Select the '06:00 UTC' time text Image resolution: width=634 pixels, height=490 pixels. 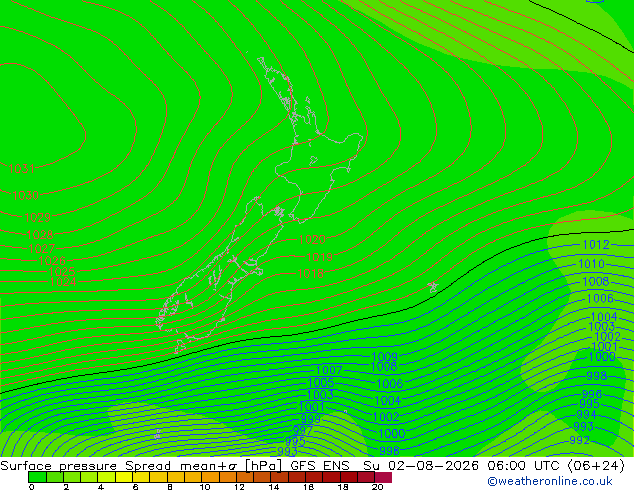click(x=523, y=466)
